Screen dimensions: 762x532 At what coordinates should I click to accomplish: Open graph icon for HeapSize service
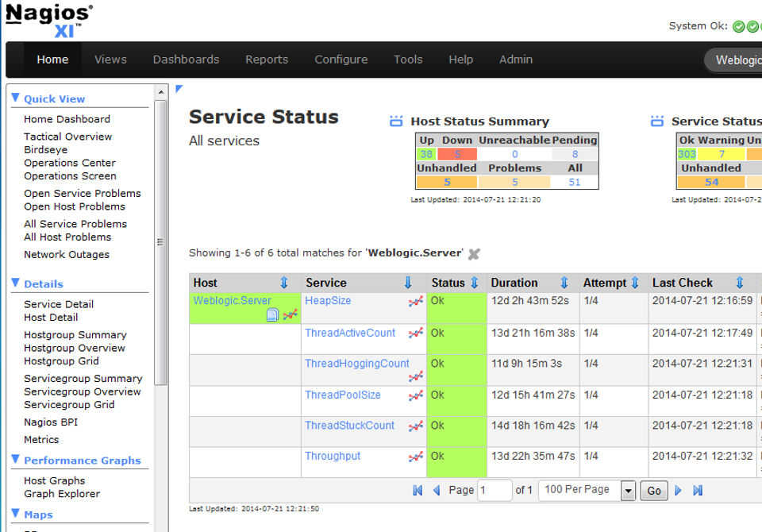pos(415,302)
